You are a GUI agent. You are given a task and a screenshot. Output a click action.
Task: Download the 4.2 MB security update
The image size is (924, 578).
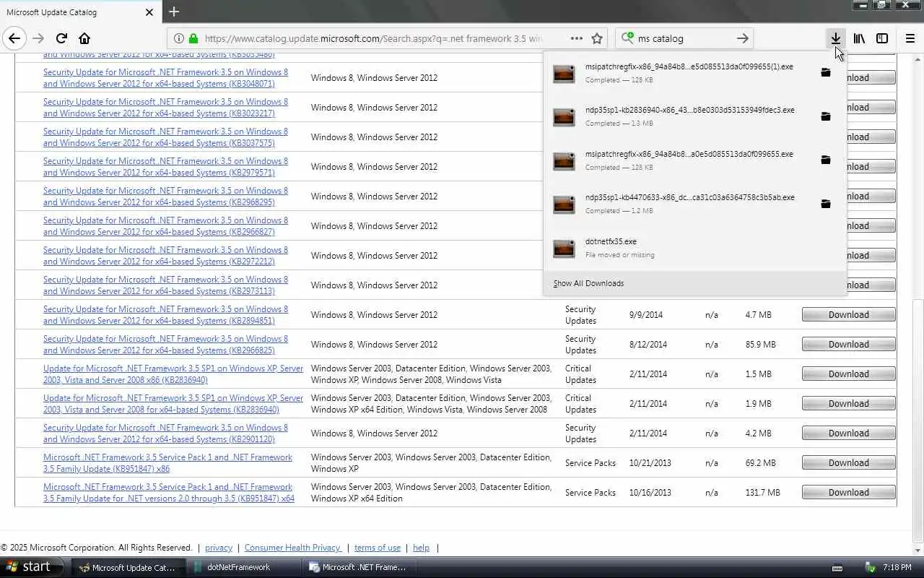click(848, 433)
